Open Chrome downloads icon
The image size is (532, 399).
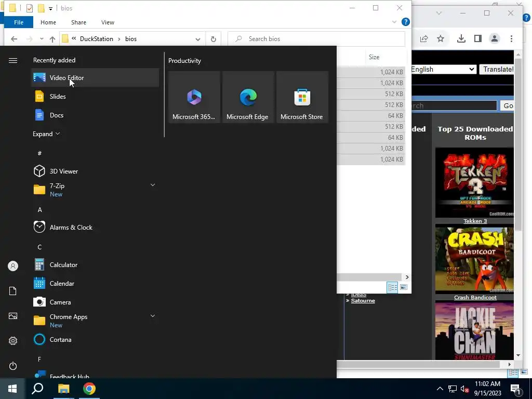coord(461,38)
